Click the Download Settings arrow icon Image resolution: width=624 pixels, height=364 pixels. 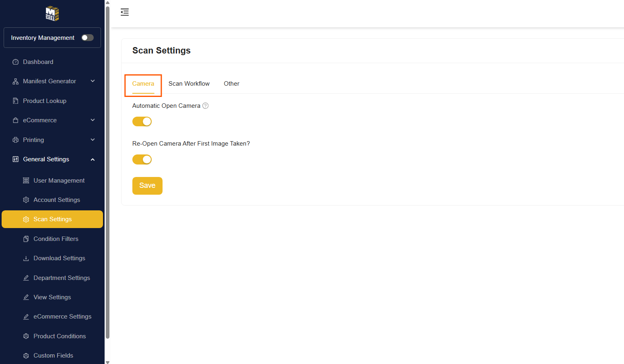pyautogui.click(x=26, y=258)
